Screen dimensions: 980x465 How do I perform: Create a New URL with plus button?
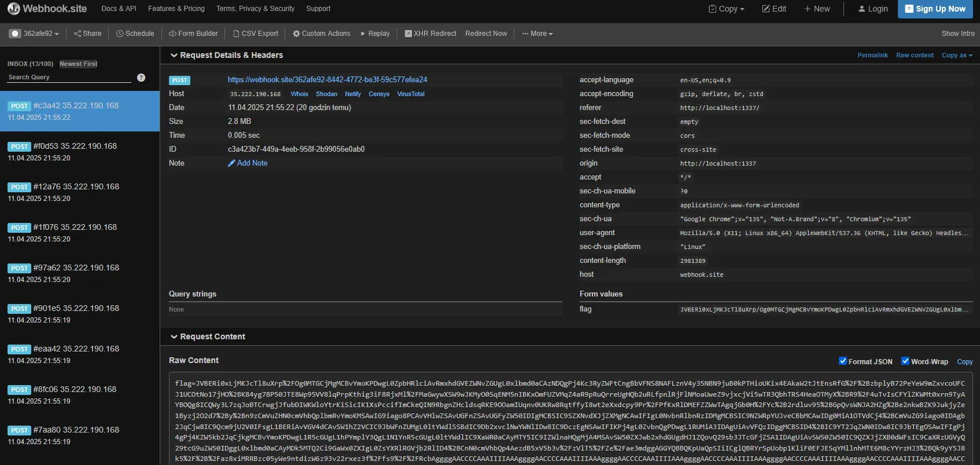pyautogui.click(x=817, y=9)
